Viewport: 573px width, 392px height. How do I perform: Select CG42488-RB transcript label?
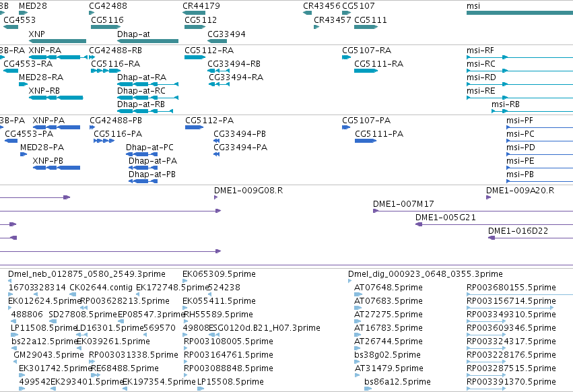pyautogui.click(x=116, y=51)
